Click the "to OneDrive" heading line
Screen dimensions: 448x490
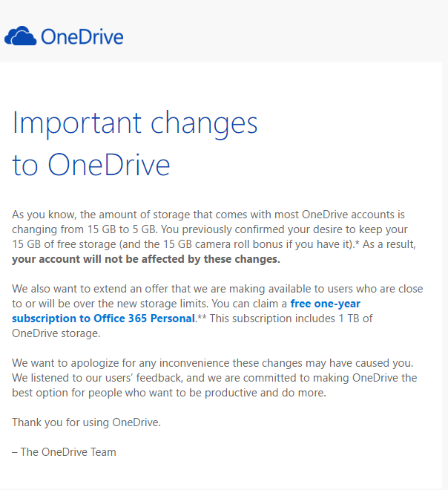pyautogui.click(x=91, y=165)
